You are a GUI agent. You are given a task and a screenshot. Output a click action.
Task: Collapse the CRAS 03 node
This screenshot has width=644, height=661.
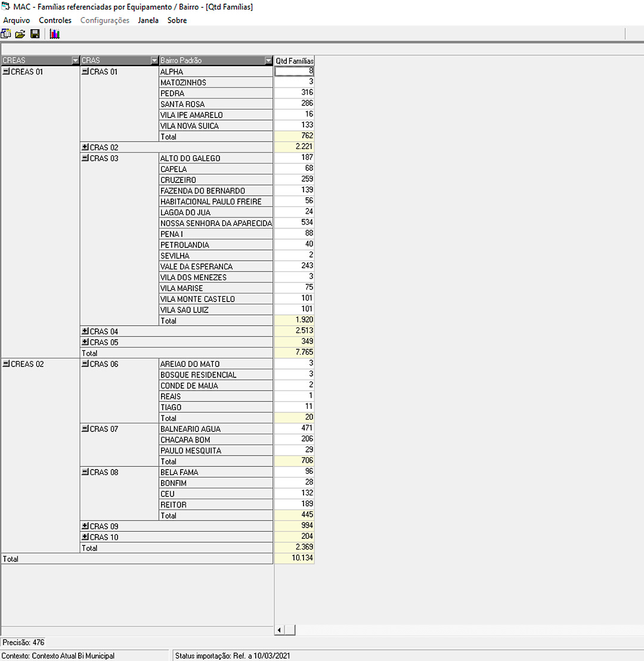[x=85, y=158]
